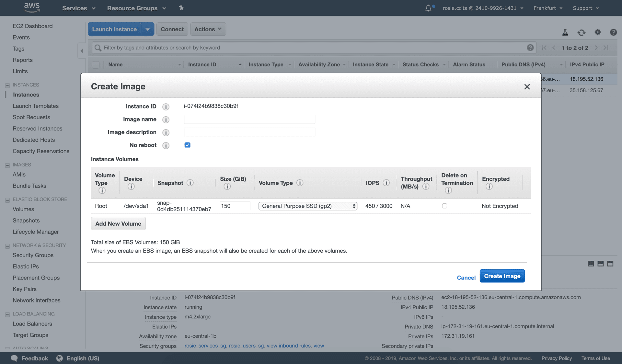622x364 pixels.
Task: Click info icon beside IOPS header
Action: 386,183
